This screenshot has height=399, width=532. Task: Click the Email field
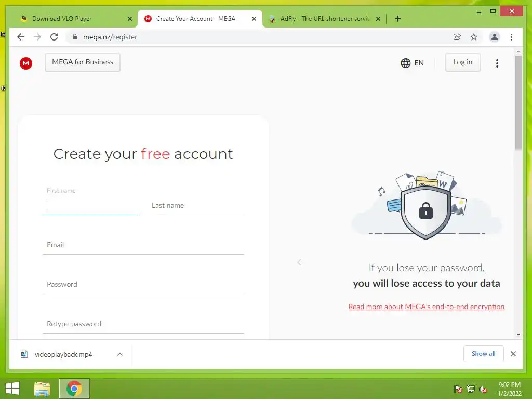point(143,245)
